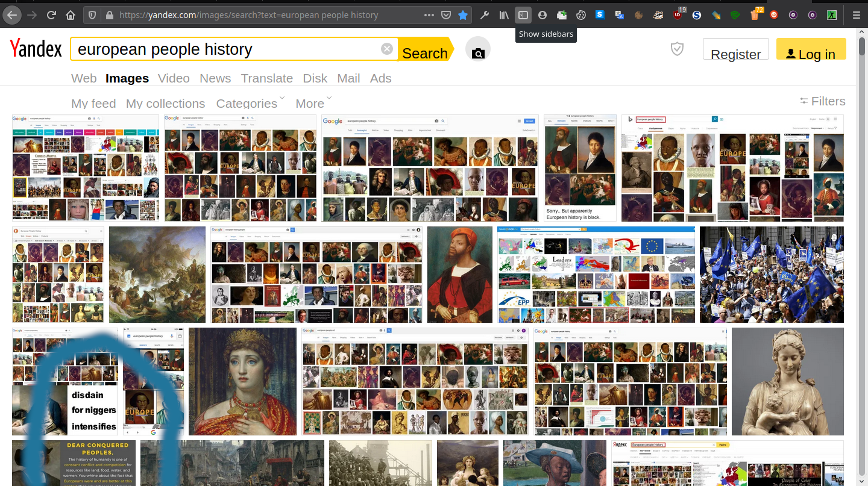Viewport: 868px width, 486px height.
Task: Click the Register button
Action: (x=736, y=49)
